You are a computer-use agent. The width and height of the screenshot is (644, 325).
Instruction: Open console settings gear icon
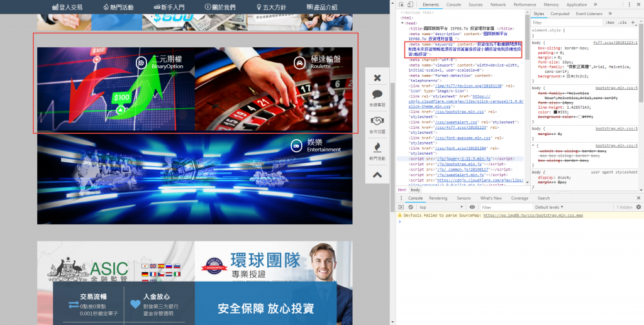(638, 207)
